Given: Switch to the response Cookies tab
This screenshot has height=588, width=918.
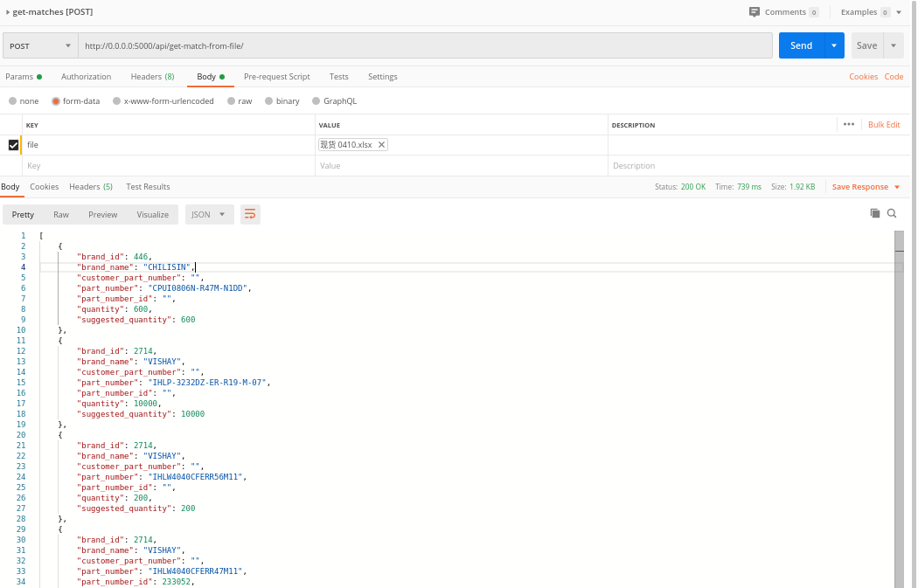Looking at the screenshot, I should [44, 187].
